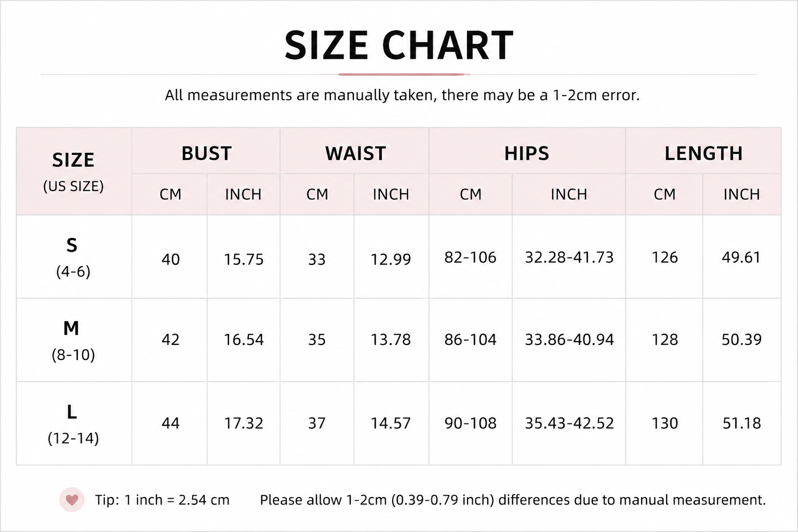Select the HIPS column header

[x=527, y=153]
